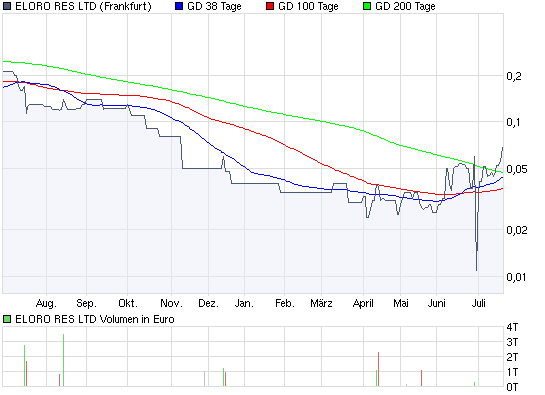Click the '0,1' price axis value
Screen dimensions: 545x395
tap(514, 122)
